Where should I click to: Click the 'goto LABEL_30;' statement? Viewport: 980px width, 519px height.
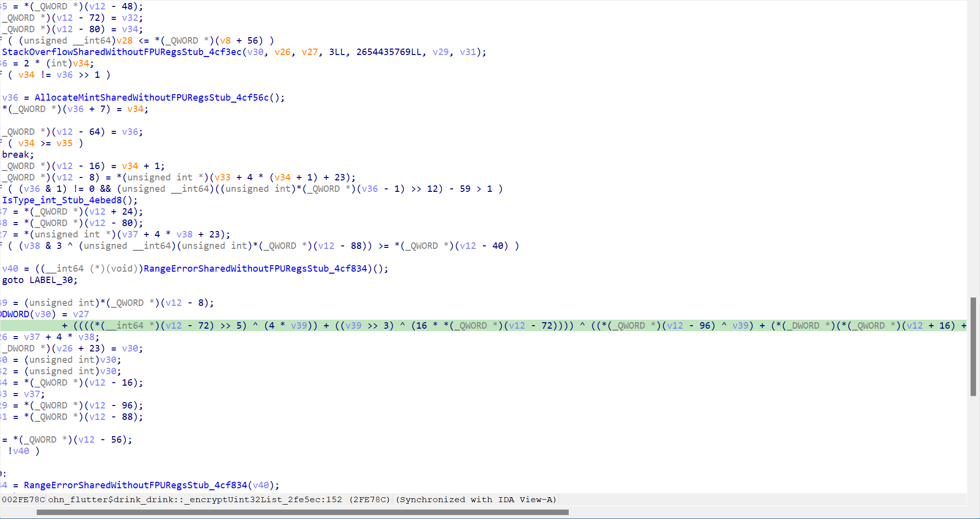[40, 280]
